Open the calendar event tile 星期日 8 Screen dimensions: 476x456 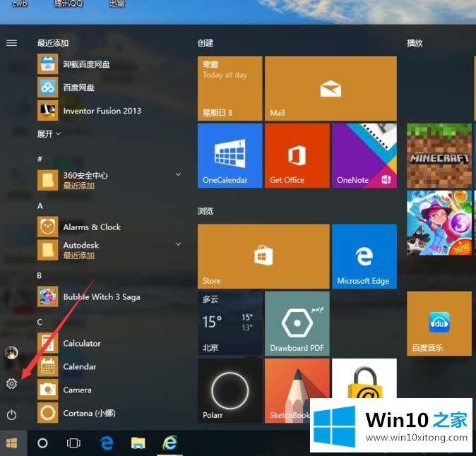coord(230,88)
